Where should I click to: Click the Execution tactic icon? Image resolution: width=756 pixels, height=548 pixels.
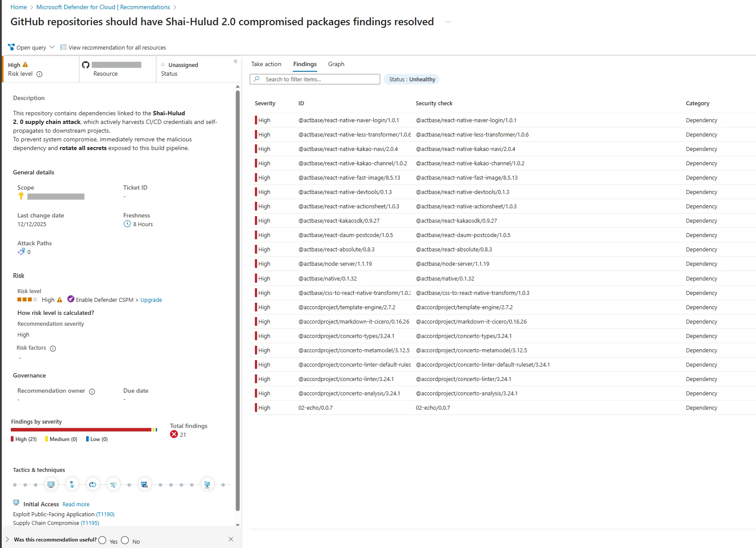click(72, 484)
